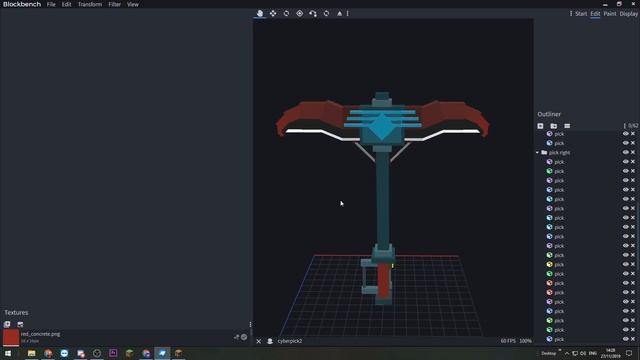Select the Rotate tool next to Move tool
Image resolution: width=640 pixels, height=360 pixels.
click(287, 13)
